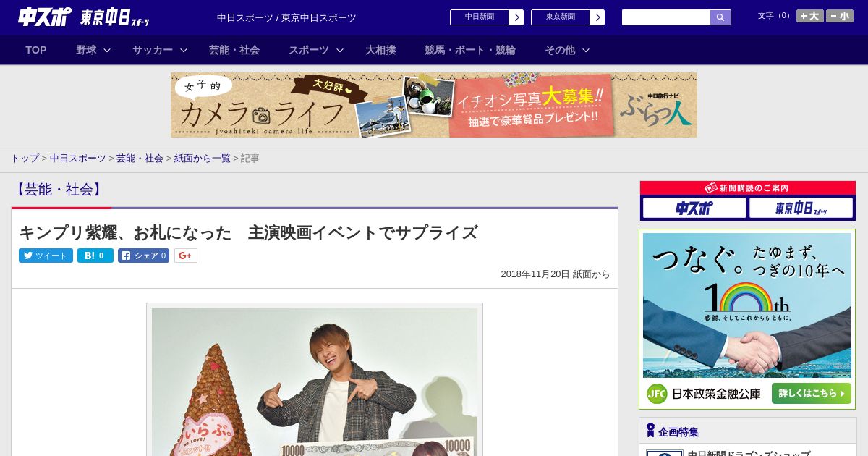The image size is (868, 456).
Task: Go to トップ breadcrumb link
Action: coord(25,158)
